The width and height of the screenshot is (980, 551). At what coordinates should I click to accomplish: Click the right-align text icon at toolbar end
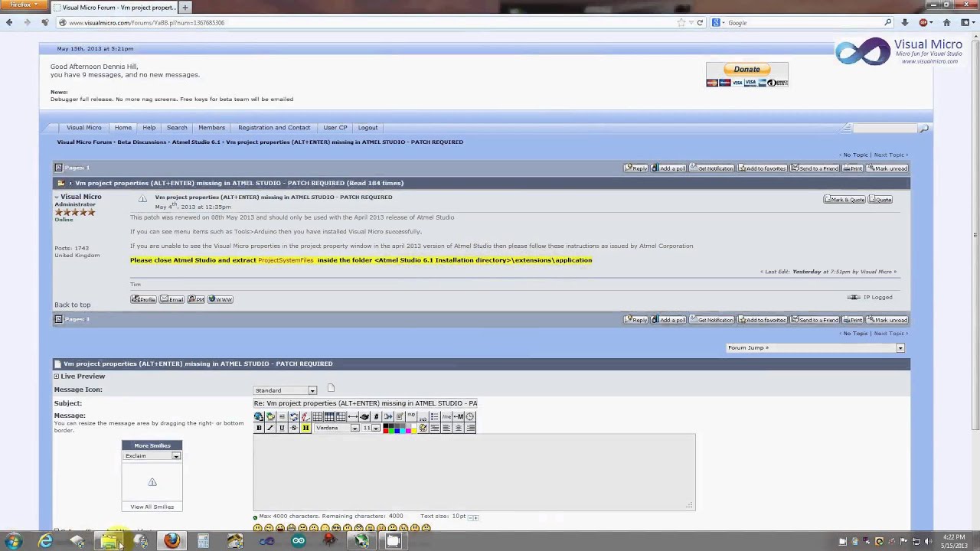coord(470,428)
